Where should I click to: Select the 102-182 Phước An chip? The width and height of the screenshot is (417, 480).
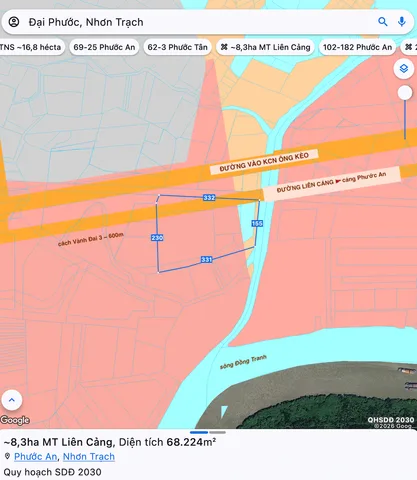coord(357,47)
